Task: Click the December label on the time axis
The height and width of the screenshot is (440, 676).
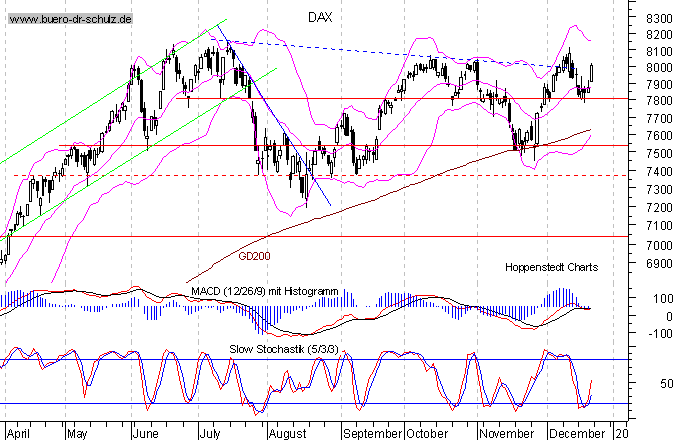Action: click(577, 433)
